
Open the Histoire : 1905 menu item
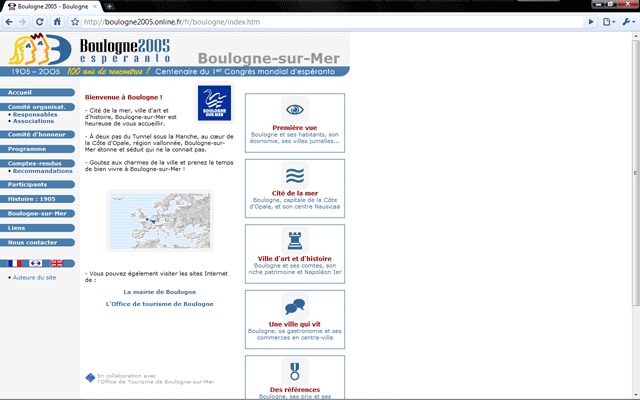[x=37, y=199]
